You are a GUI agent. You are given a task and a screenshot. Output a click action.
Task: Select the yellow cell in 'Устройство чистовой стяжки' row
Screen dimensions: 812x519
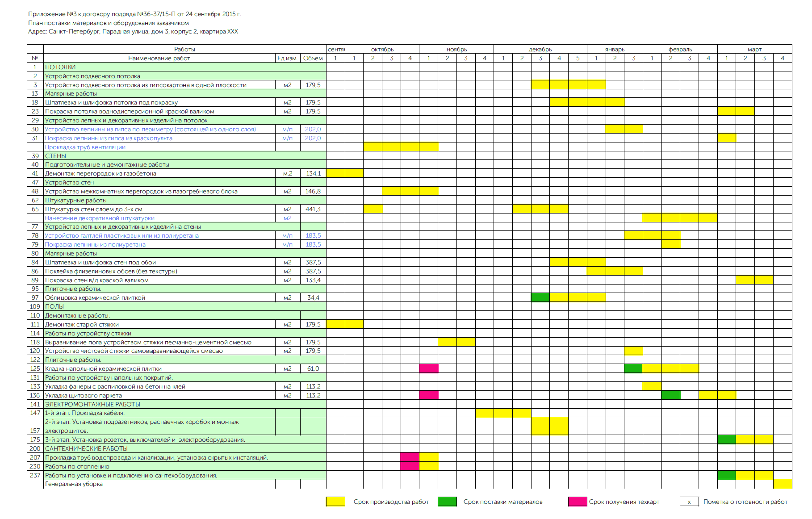(x=633, y=351)
